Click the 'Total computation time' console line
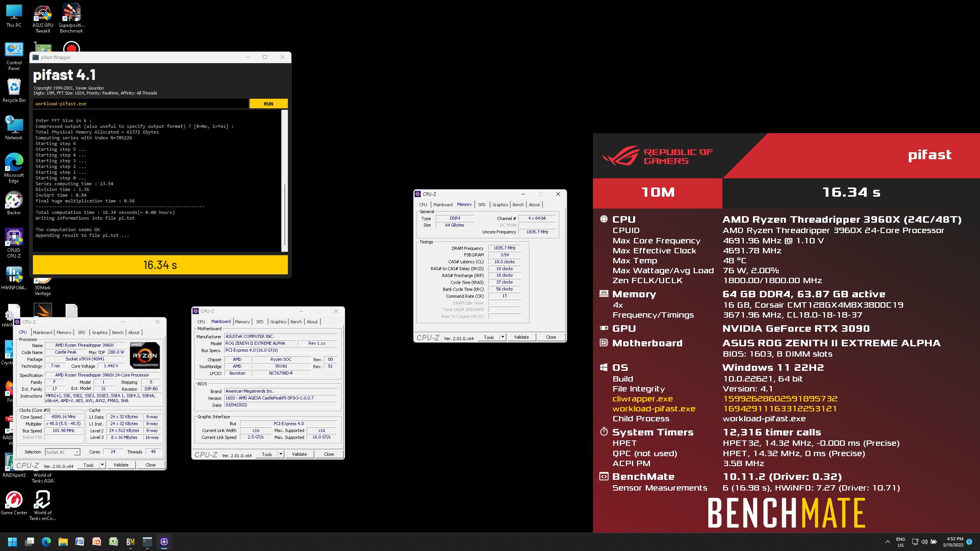Viewport: 980px width, 551px height. point(105,212)
